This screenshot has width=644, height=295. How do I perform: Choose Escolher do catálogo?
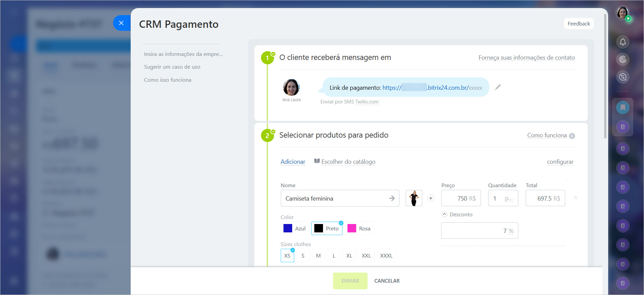tap(348, 162)
